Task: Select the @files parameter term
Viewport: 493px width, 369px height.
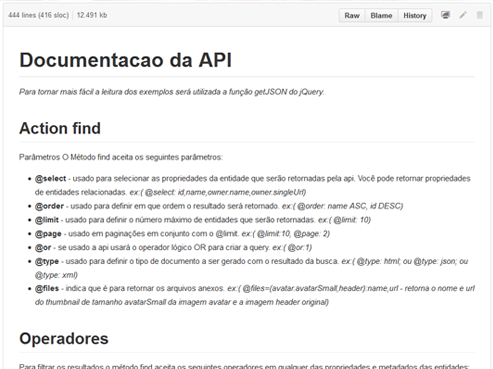Action: pos(47,288)
